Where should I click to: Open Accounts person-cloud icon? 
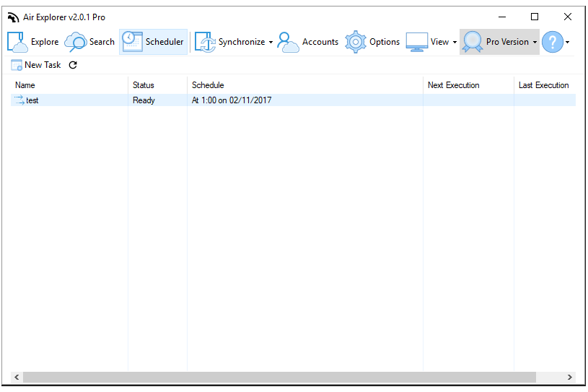pyautogui.click(x=288, y=42)
